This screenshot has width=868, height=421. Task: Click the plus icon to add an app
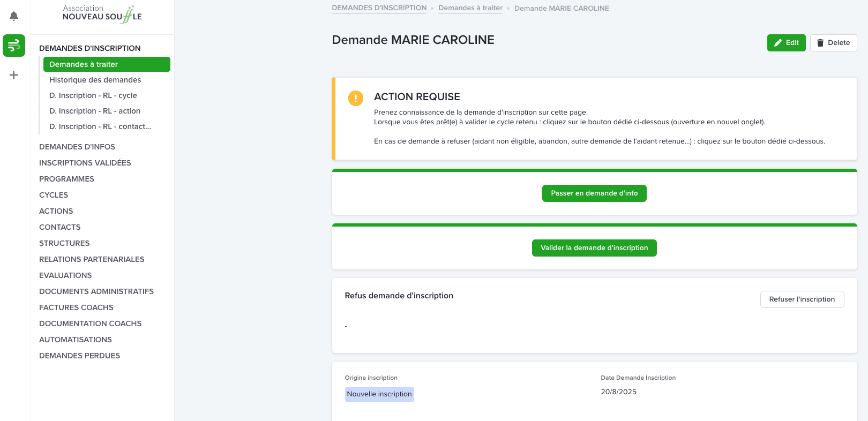[14, 75]
